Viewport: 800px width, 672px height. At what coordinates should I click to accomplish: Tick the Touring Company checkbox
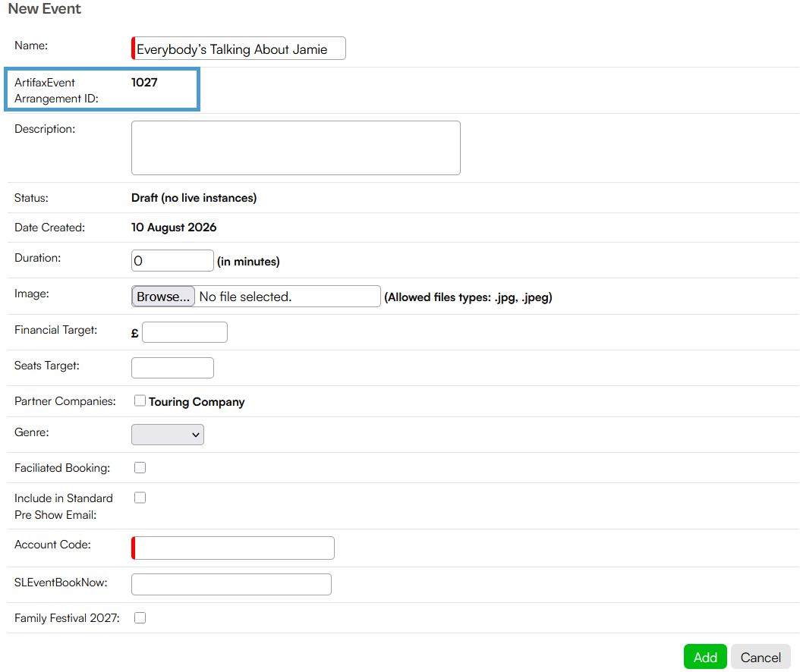[140, 400]
